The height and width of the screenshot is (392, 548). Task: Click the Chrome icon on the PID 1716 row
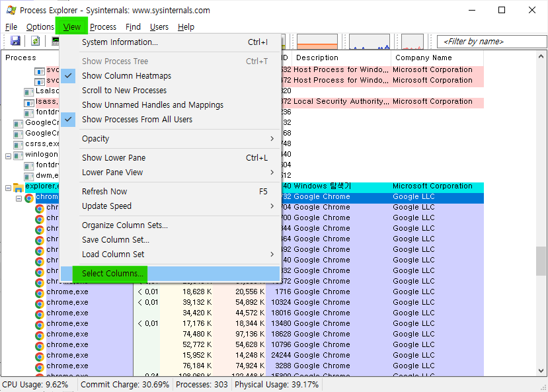(40, 294)
